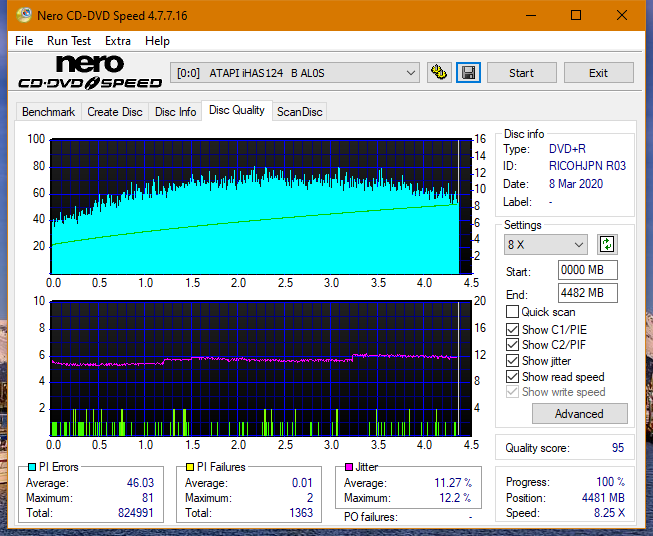Open the Help menu
653x536 pixels.
point(157,41)
